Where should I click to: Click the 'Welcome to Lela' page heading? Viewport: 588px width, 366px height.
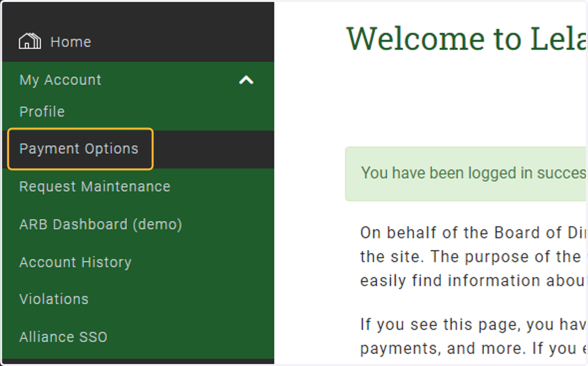click(467, 38)
